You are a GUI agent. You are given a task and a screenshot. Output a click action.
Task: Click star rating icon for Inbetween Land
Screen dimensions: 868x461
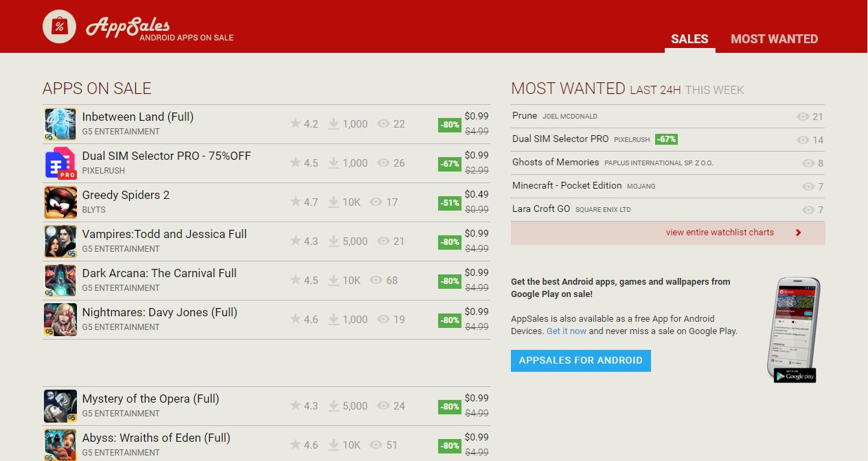pyautogui.click(x=295, y=123)
